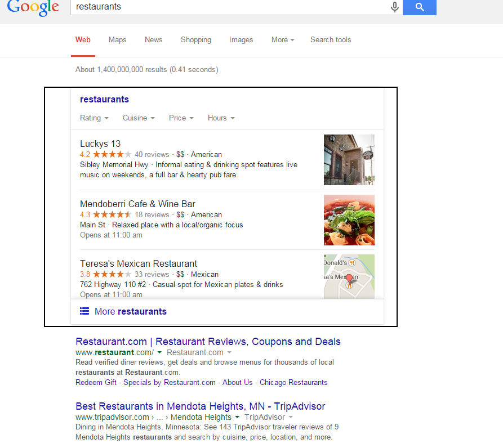Click the red map pin on Teresa's map

pyautogui.click(x=349, y=279)
